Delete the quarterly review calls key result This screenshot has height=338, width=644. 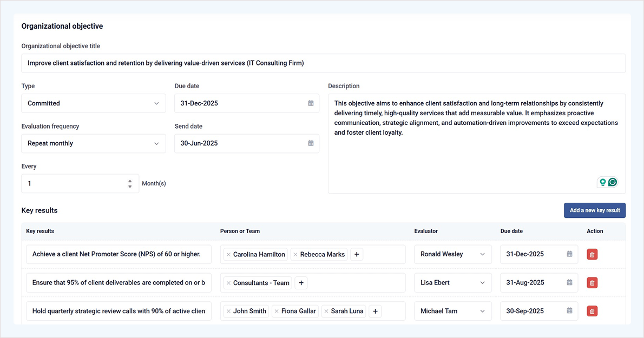[x=592, y=311]
